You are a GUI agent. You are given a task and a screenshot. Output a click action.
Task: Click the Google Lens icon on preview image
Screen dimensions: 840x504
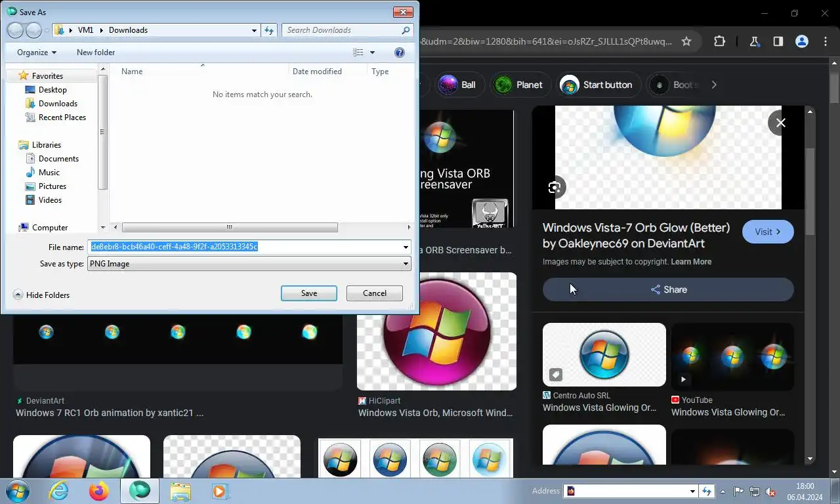click(555, 187)
